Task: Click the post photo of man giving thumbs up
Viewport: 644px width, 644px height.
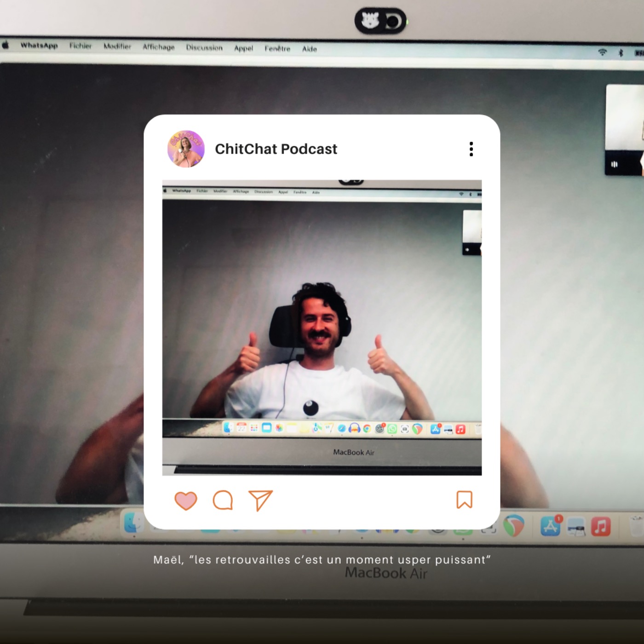Action: click(322, 328)
